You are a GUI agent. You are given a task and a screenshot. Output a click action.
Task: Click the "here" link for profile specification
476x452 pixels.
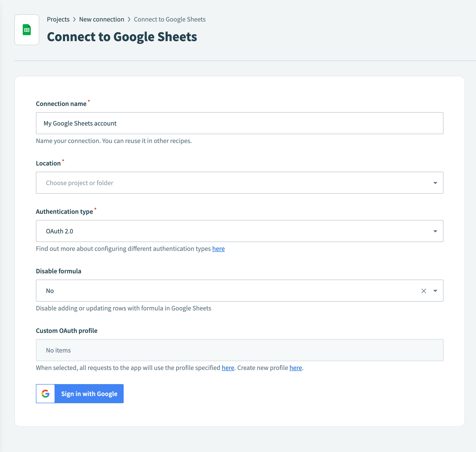(227, 368)
